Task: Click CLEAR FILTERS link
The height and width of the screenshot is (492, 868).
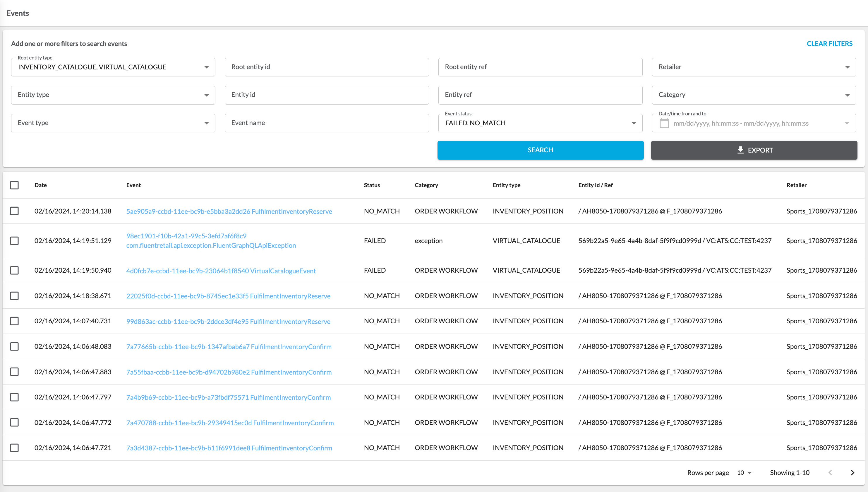Action: tap(829, 44)
